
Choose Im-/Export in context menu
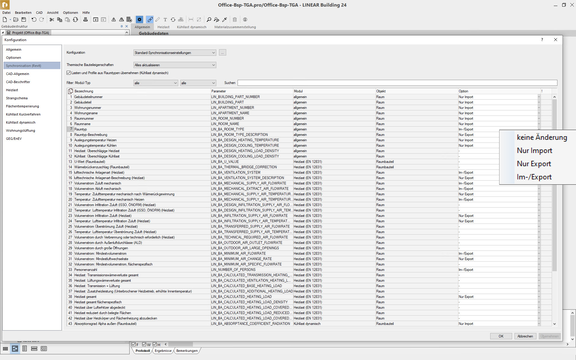tap(534, 177)
